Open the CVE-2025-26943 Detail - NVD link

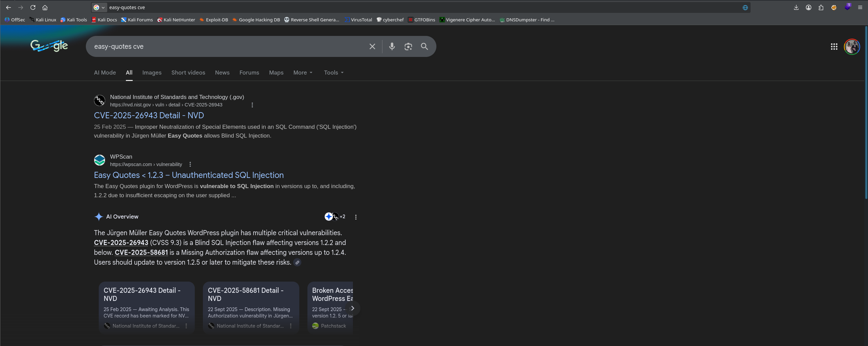149,115
